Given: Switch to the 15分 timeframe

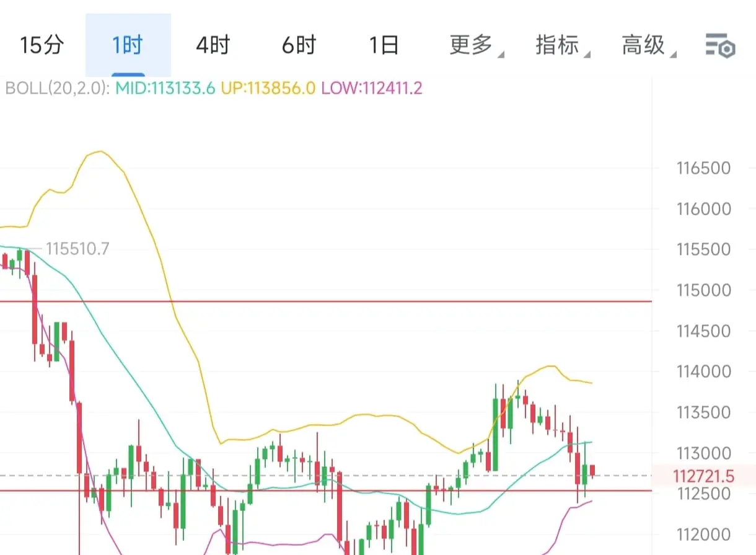Looking at the screenshot, I should (42, 45).
